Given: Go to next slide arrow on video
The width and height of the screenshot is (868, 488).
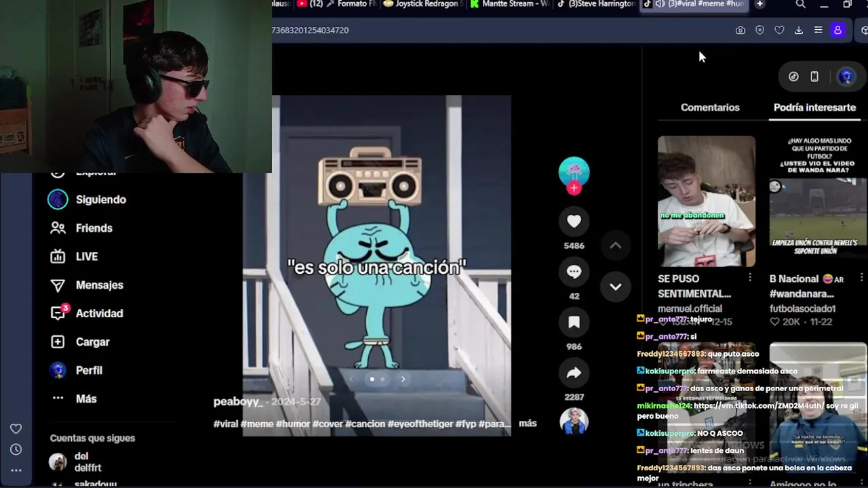Looking at the screenshot, I should pyautogui.click(x=403, y=379).
